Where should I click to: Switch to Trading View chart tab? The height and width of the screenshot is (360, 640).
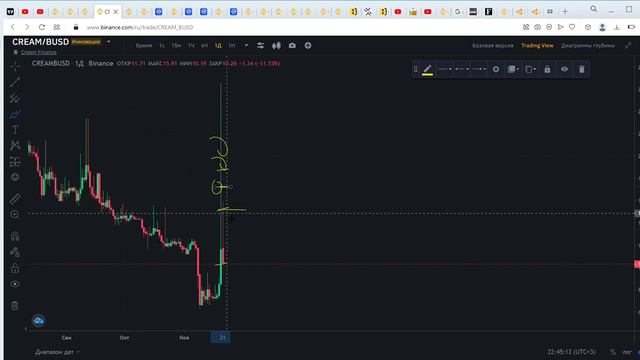coord(537,46)
